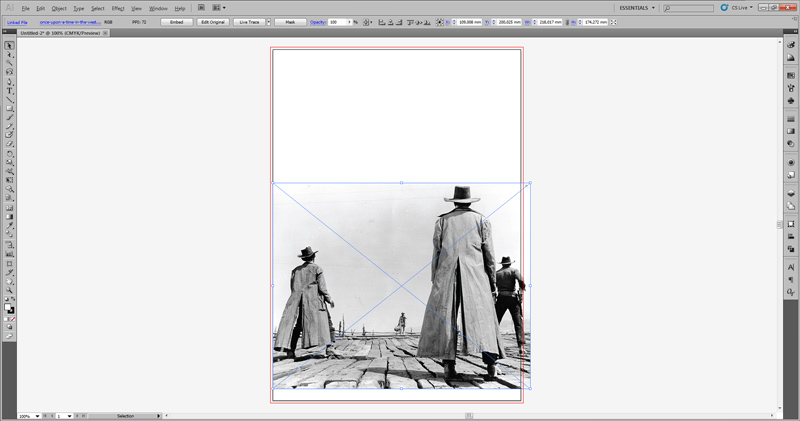The width and height of the screenshot is (800, 421).
Task: Click the Go to Bridge icon
Action: click(x=200, y=8)
